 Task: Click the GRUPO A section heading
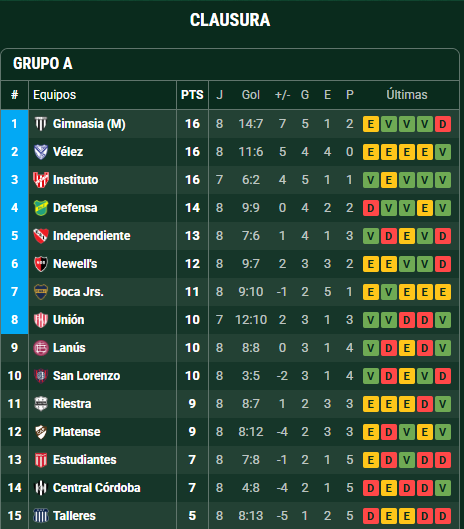(43, 63)
